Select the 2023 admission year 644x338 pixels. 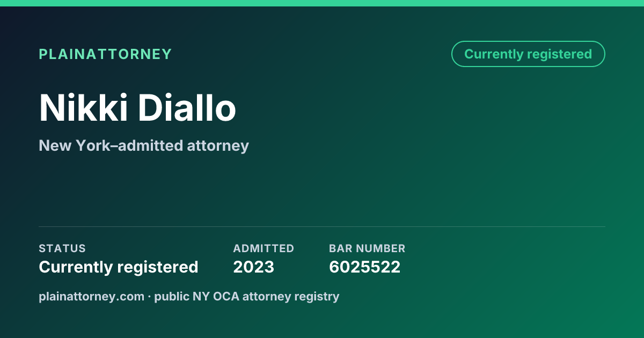[253, 267]
